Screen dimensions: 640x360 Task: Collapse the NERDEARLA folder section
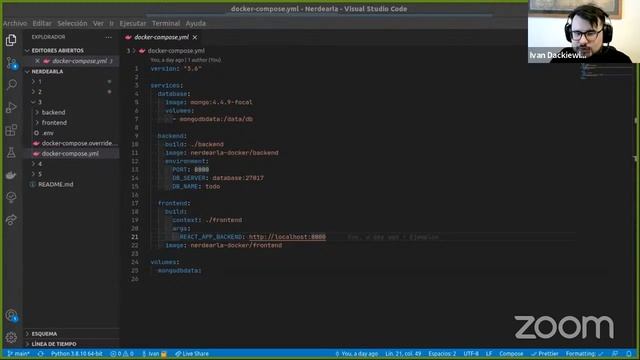(x=47, y=71)
